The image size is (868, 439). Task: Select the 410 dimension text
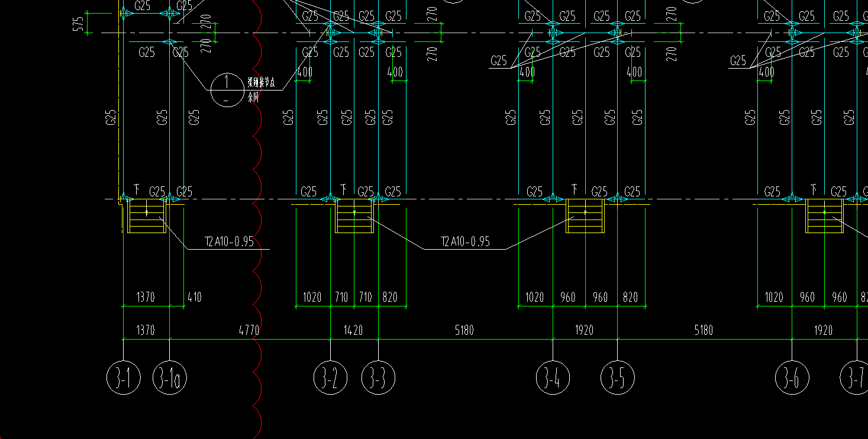pos(194,297)
